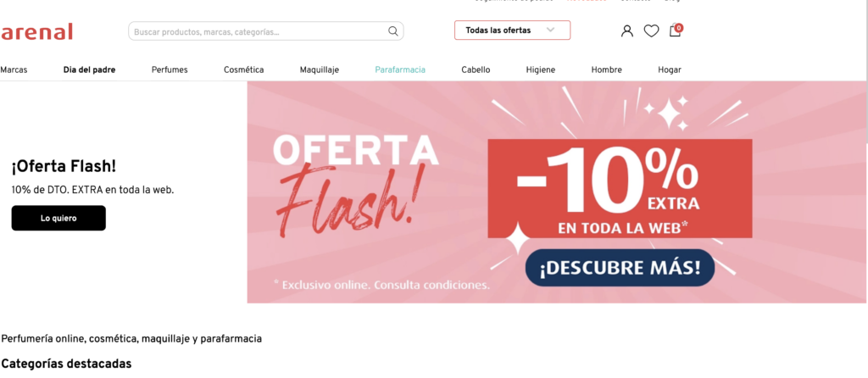Click the arenal logo
Screen dimensions: 868x378
coord(36,31)
